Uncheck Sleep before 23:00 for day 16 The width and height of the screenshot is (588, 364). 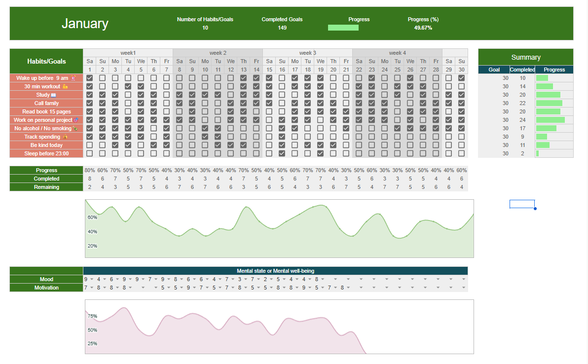(x=282, y=153)
